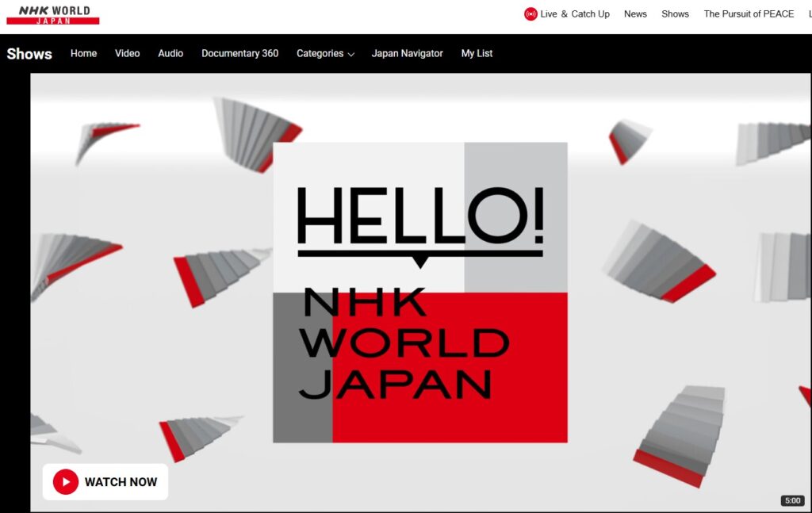Screen dimensions: 812x513
Task: Click the cut-off link after Pursuit of PEACE
Action: click(x=809, y=14)
